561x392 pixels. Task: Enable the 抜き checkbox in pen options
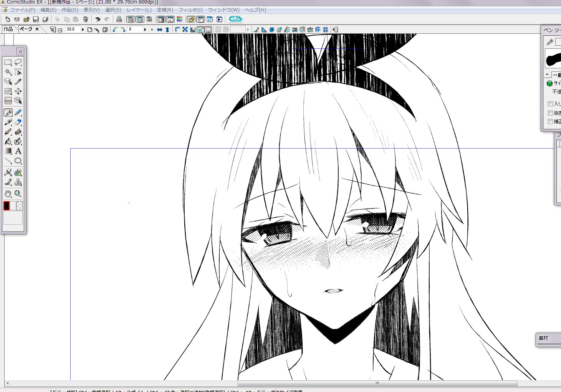point(550,113)
